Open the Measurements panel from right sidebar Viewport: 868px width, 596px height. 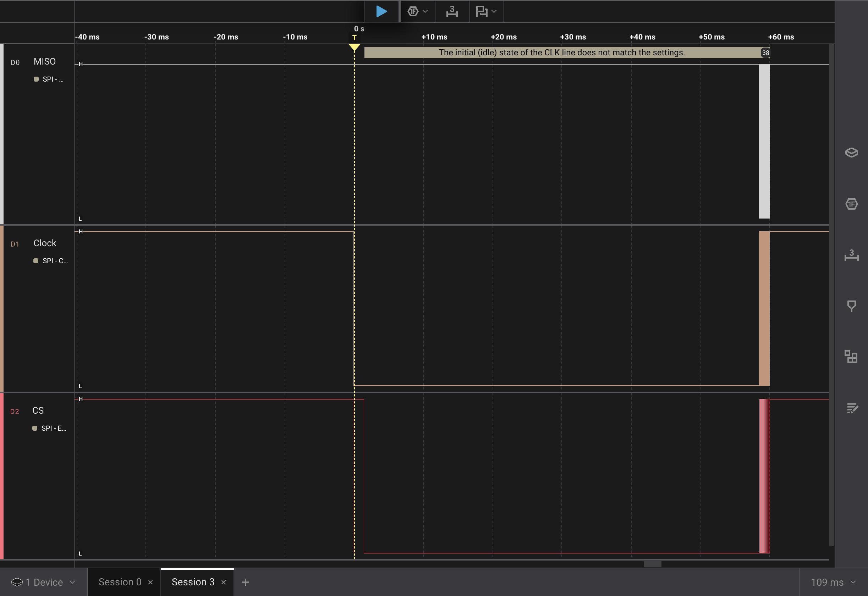[x=851, y=255]
